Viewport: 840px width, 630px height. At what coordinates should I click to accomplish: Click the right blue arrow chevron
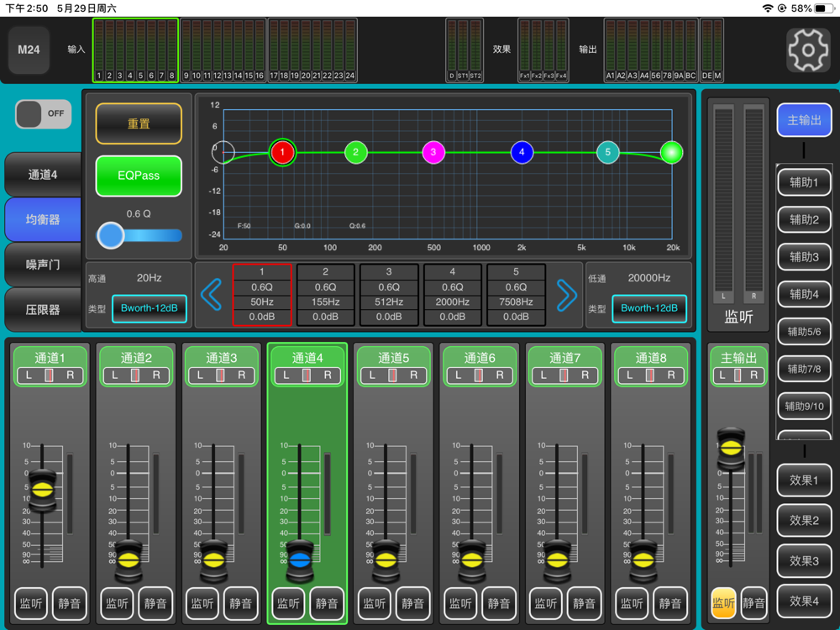pos(567,294)
